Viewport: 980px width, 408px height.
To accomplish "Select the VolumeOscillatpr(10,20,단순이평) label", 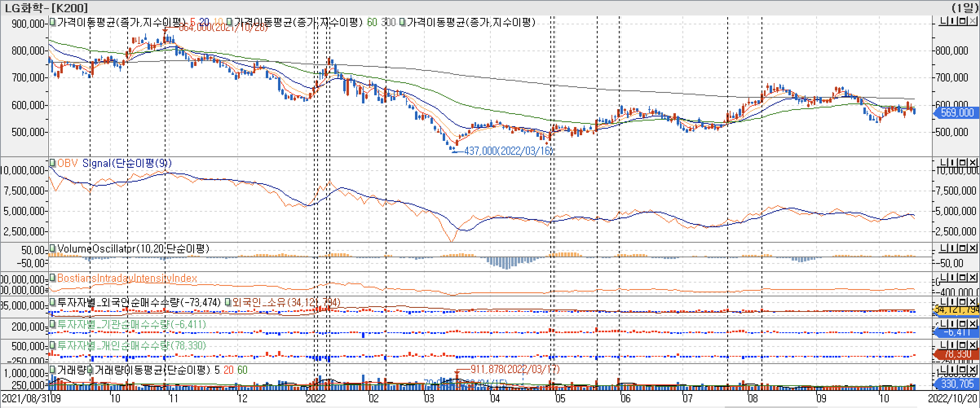I will coord(133,248).
